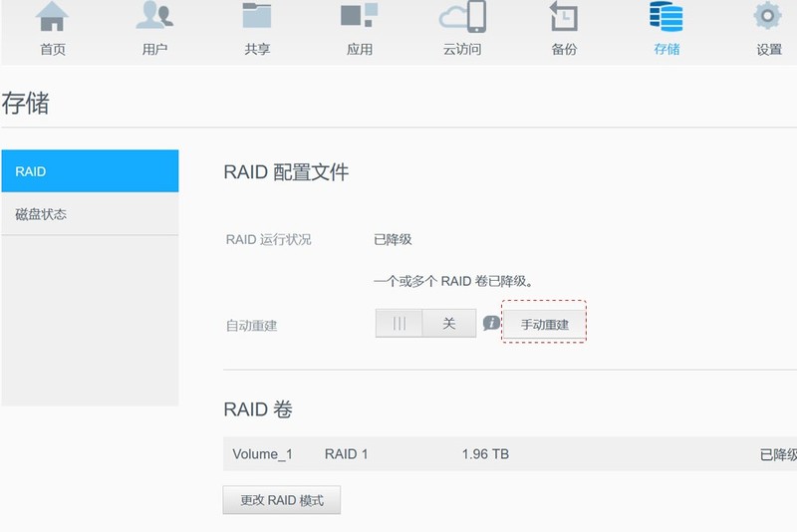Open the 备份 backup icon
797x532 pixels.
(564, 16)
